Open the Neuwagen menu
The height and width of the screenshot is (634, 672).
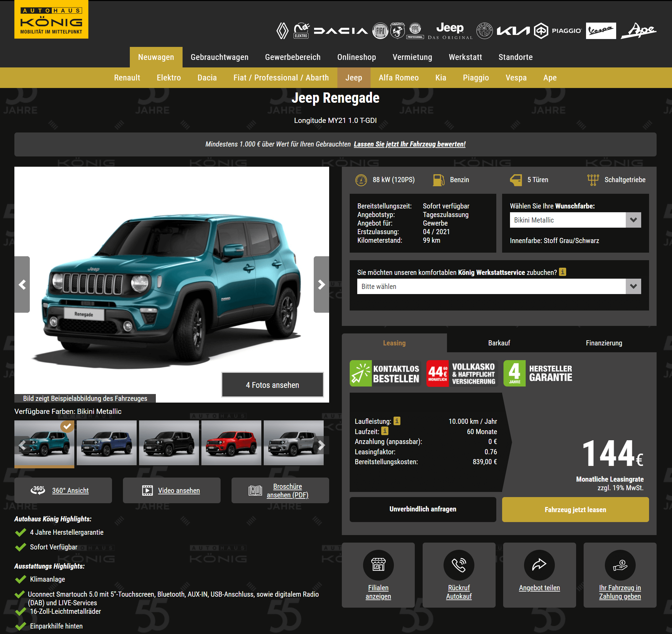click(156, 57)
